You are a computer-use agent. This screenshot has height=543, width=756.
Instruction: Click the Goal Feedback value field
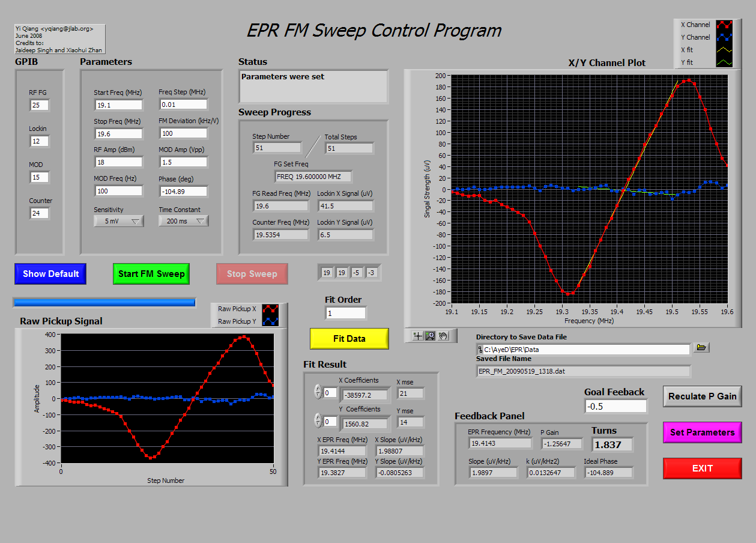click(616, 407)
